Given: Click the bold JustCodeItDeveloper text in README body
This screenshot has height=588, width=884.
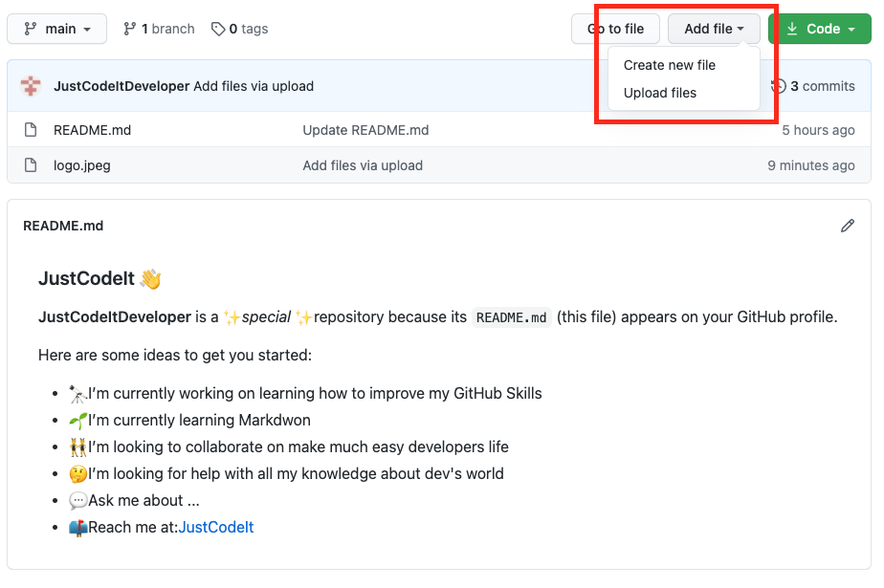Looking at the screenshot, I should coord(115,317).
